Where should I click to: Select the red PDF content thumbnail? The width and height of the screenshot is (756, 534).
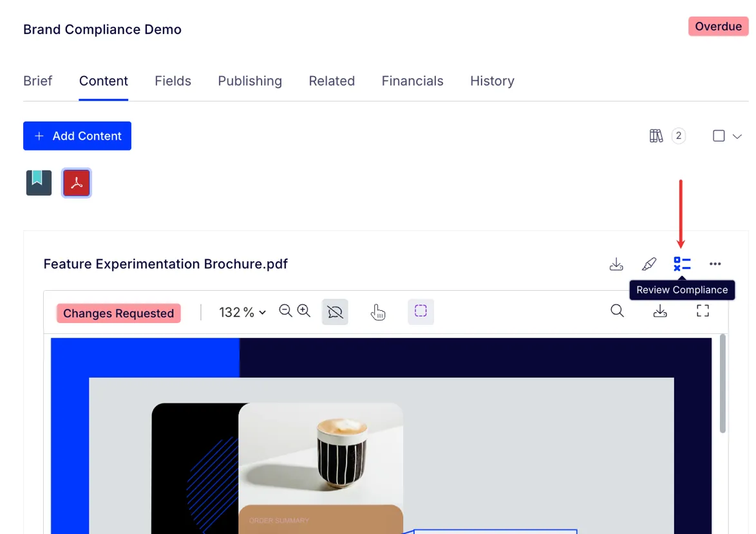coord(77,183)
